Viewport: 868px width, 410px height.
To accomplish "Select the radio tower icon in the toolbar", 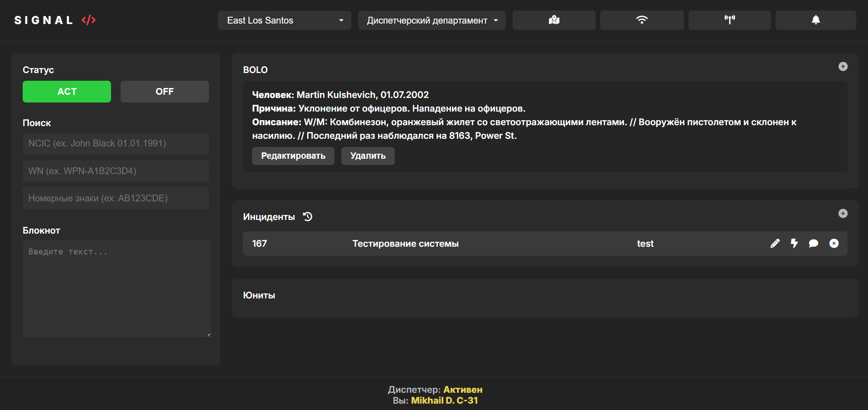I will click(x=729, y=20).
